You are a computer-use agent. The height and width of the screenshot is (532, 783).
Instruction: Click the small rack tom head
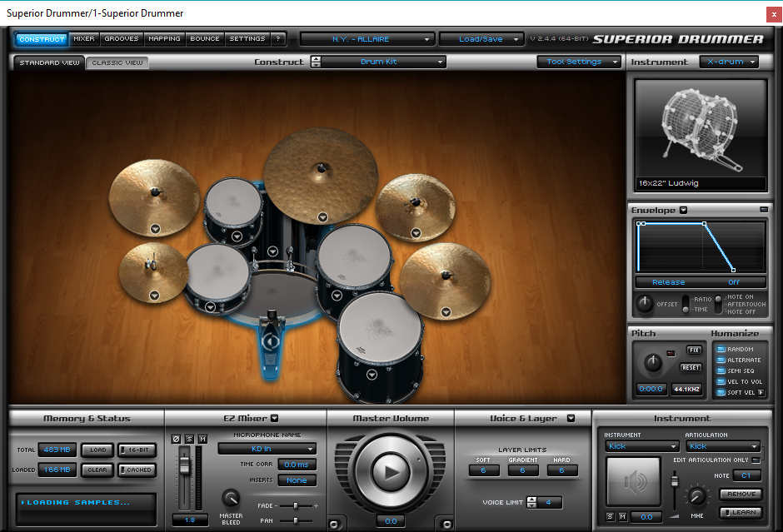pyautogui.click(x=233, y=202)
